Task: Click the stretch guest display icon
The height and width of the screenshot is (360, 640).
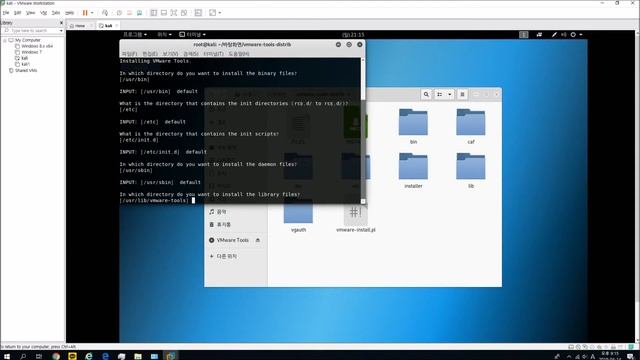Action: click(x=212, y=13)
